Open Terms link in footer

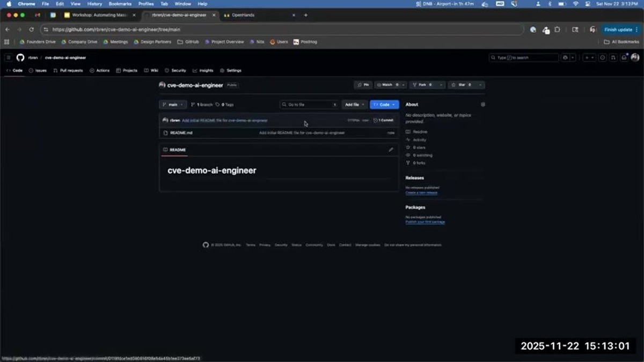(251, 245)
